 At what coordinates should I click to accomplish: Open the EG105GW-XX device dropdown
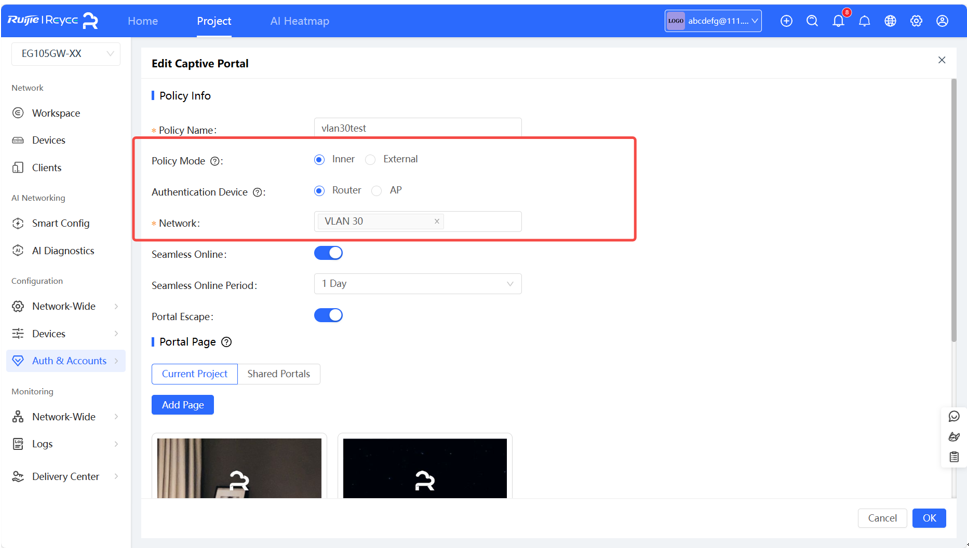pyautogui.click(x=66, y=54)
